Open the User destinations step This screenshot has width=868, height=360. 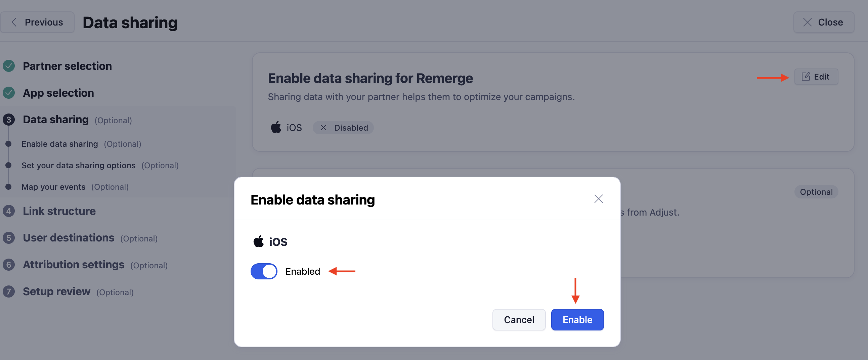pyautogui.click(x=69, y=237)
